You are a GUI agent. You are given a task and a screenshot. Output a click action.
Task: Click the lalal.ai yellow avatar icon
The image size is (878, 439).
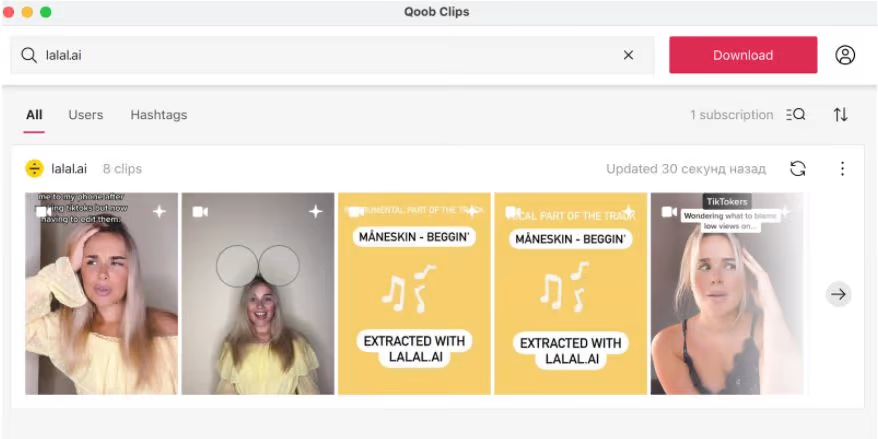point(35,169)
